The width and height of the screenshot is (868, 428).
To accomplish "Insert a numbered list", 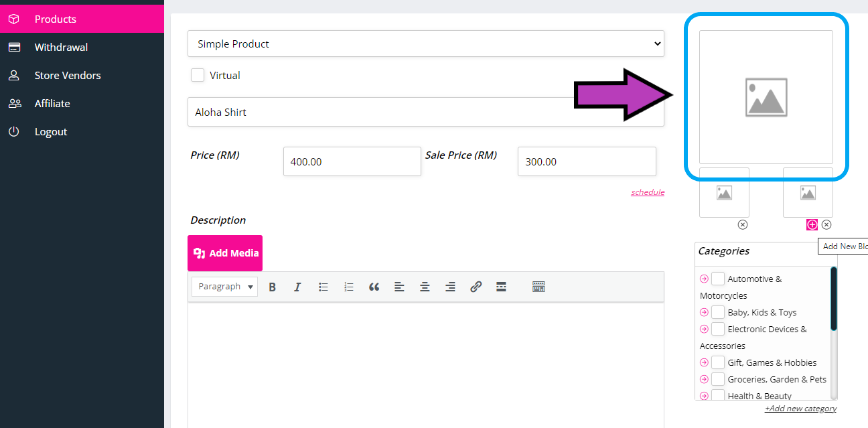I will 348,287.
